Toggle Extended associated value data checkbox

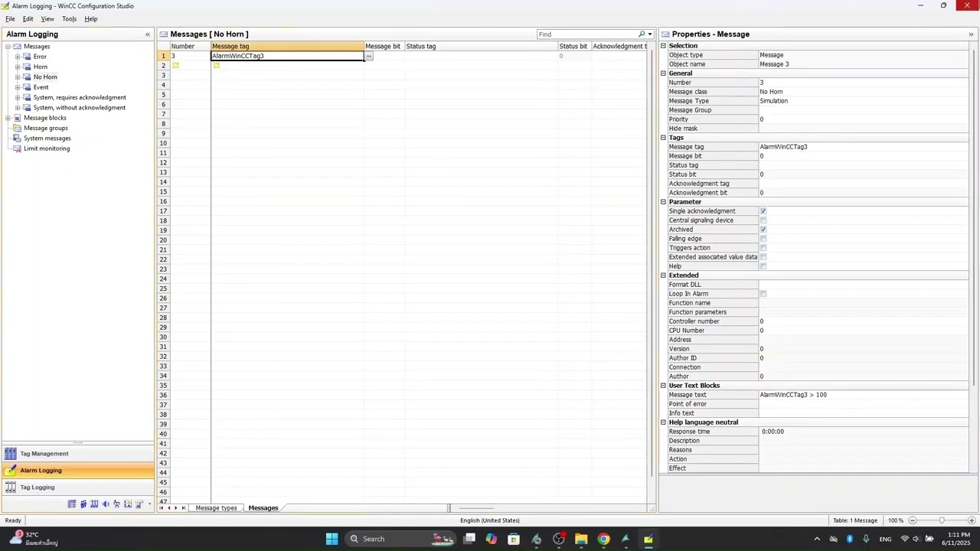coord(763,257)
